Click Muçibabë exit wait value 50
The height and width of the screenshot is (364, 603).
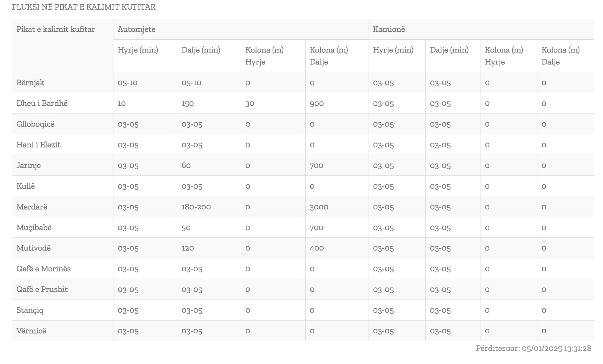pos(186,228)
